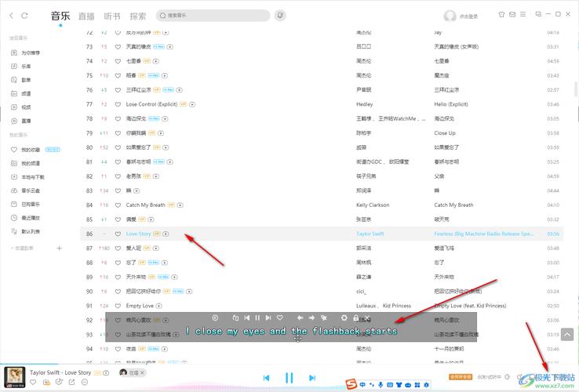
Task: Focus the music search box
Action: click(213, 16)
